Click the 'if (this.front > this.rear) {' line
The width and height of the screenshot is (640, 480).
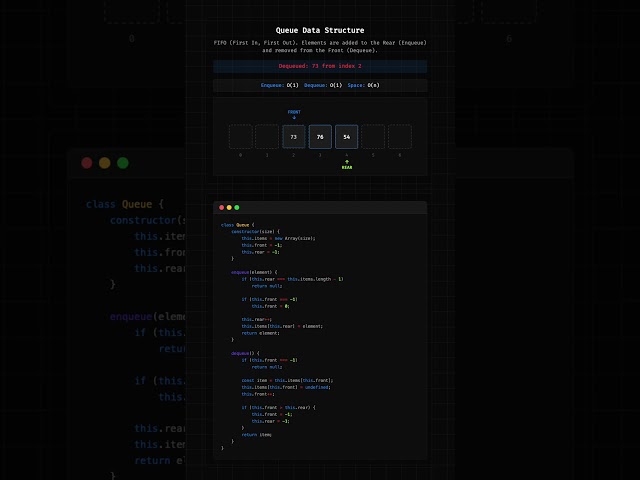point(278,407)
